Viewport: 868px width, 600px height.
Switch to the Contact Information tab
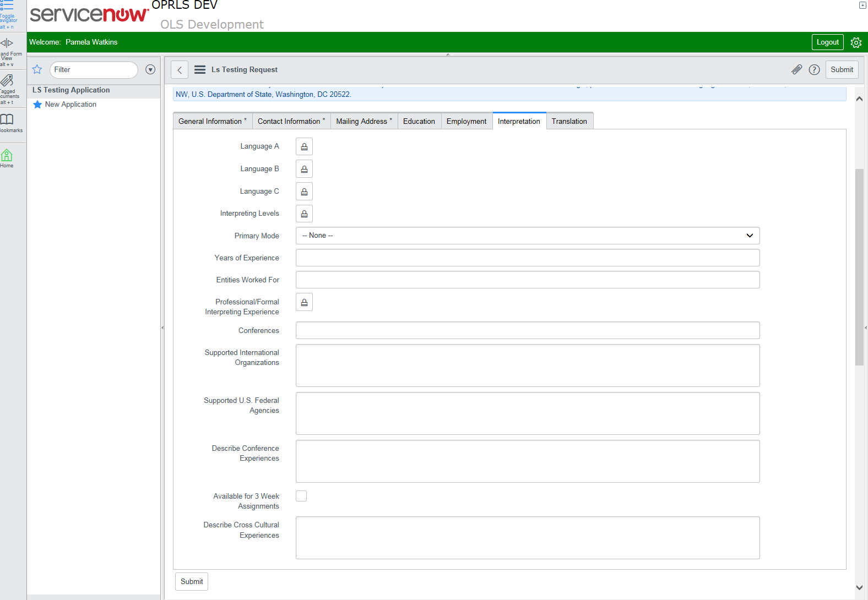tap(291, 121)
